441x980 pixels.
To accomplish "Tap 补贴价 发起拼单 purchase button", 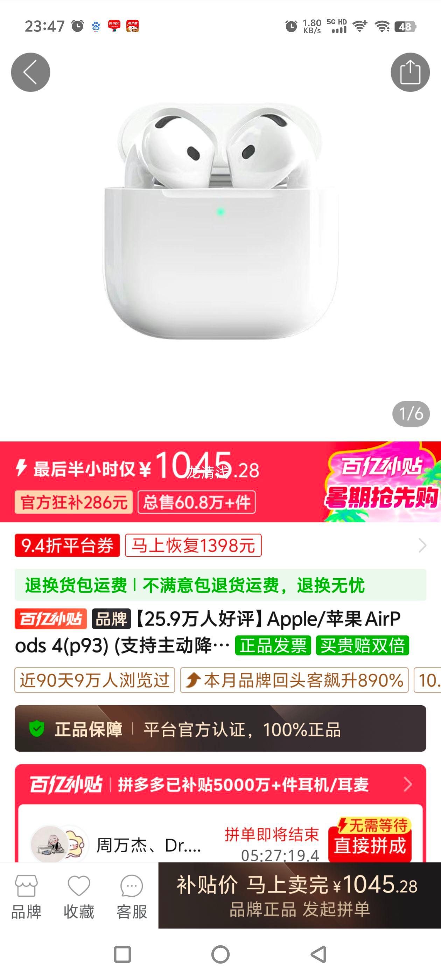I will pyautogui.click(x=300, y=896).
